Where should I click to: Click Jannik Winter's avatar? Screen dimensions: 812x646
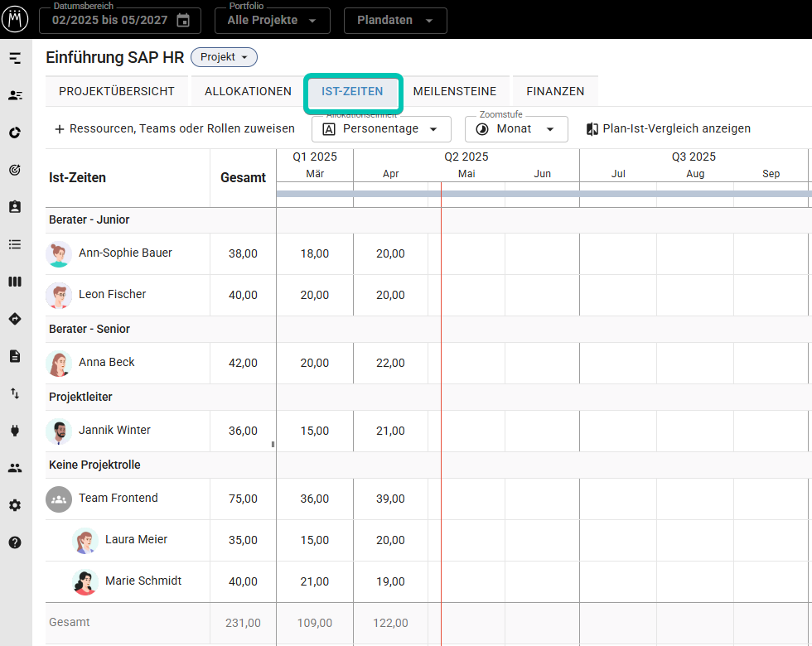click(x=59, y=431)
